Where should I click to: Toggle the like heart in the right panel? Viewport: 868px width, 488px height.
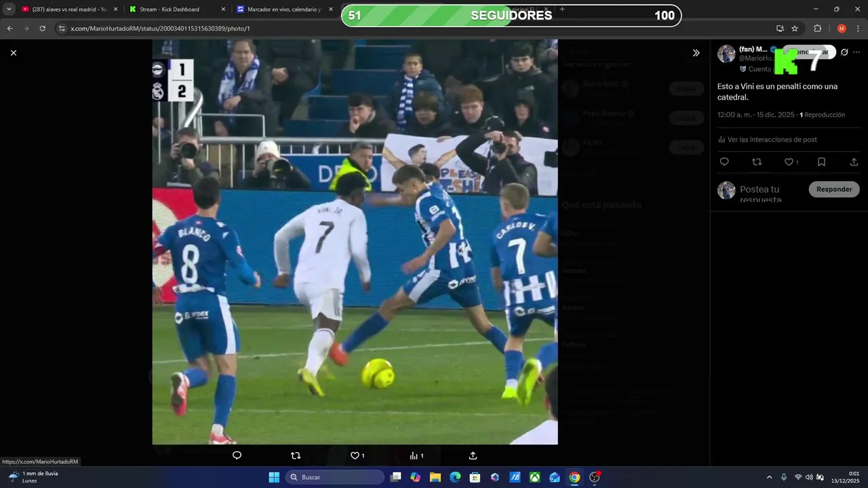pos(789,162)
